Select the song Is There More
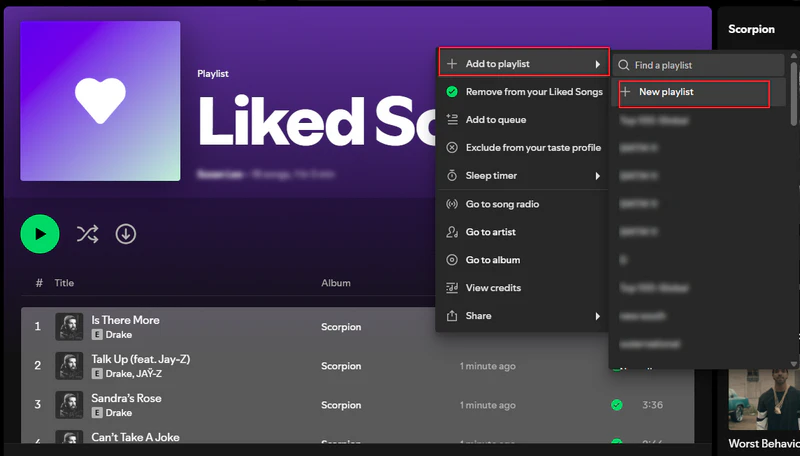 (x=126, y=320)
